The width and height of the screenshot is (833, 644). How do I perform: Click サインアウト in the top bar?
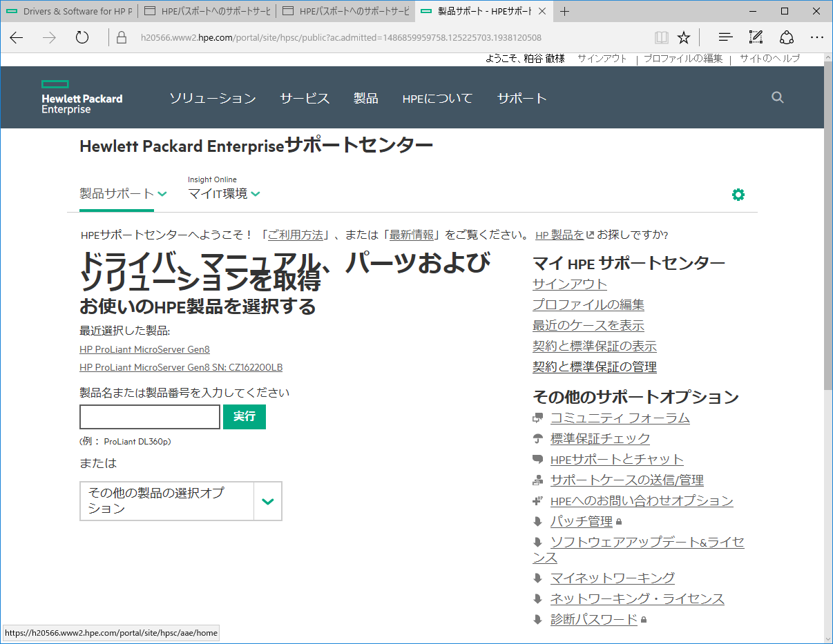point(602,59)
